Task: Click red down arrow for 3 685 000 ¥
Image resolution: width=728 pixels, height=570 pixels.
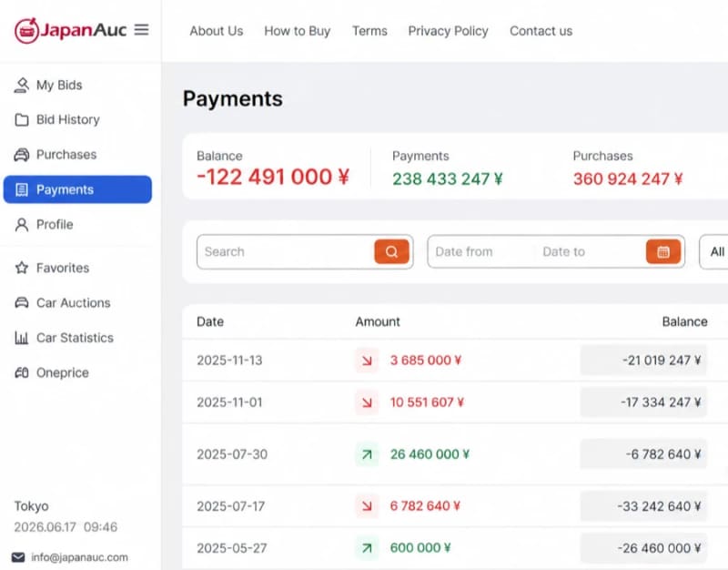Action: pos(367,360)
